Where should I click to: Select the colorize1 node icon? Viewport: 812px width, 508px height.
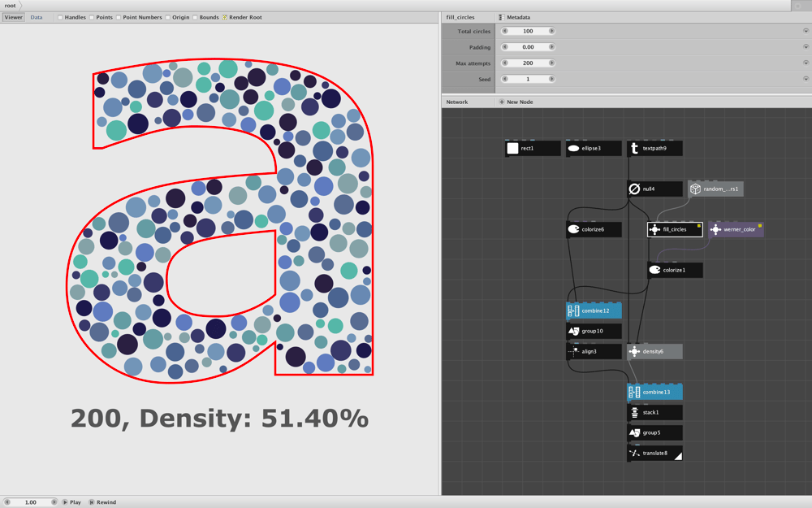click(x=654, y=270)
